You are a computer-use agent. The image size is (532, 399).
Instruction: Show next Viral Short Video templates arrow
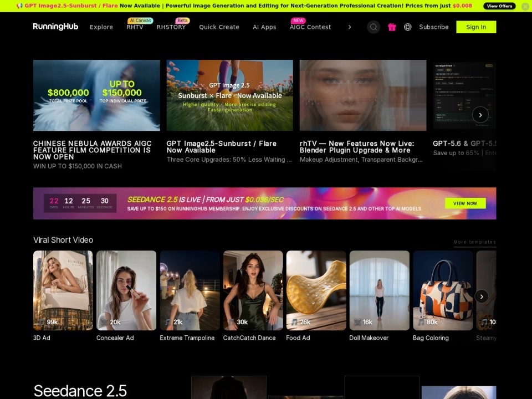coord(481,296)
